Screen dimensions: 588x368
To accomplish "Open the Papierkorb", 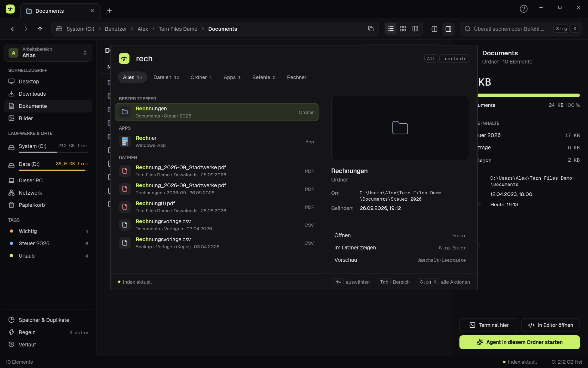I will click(x=48, y=205).
